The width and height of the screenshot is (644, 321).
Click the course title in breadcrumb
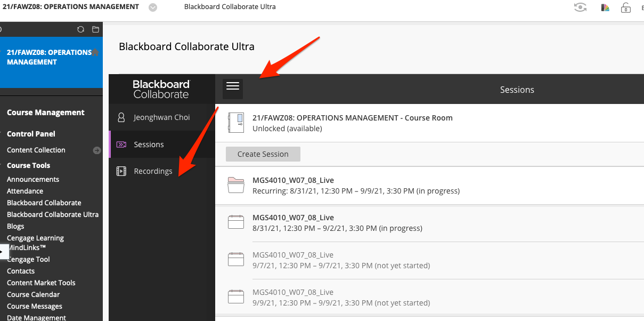71,7
